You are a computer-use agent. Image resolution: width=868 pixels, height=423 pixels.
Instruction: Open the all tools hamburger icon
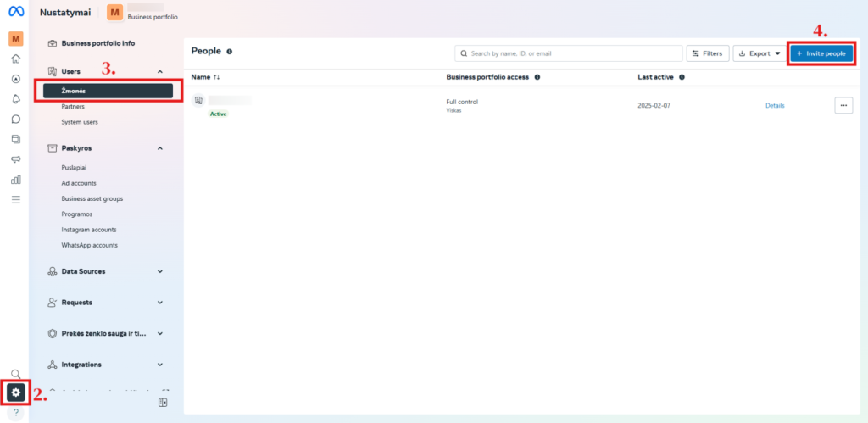click(x=16, y=199)
